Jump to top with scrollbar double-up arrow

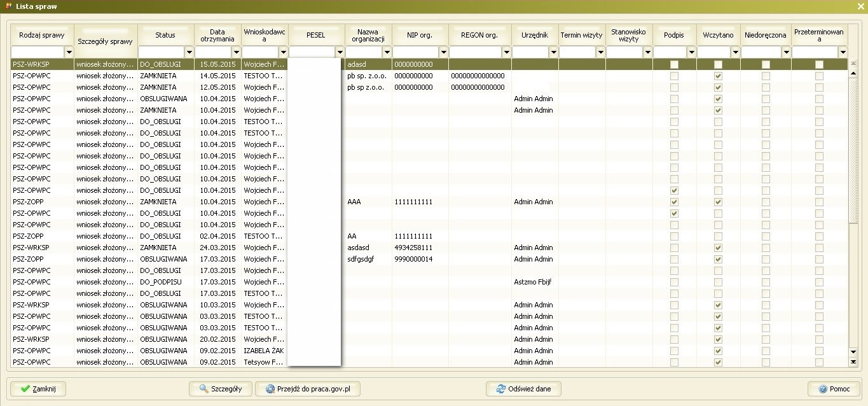pos(853,64)
